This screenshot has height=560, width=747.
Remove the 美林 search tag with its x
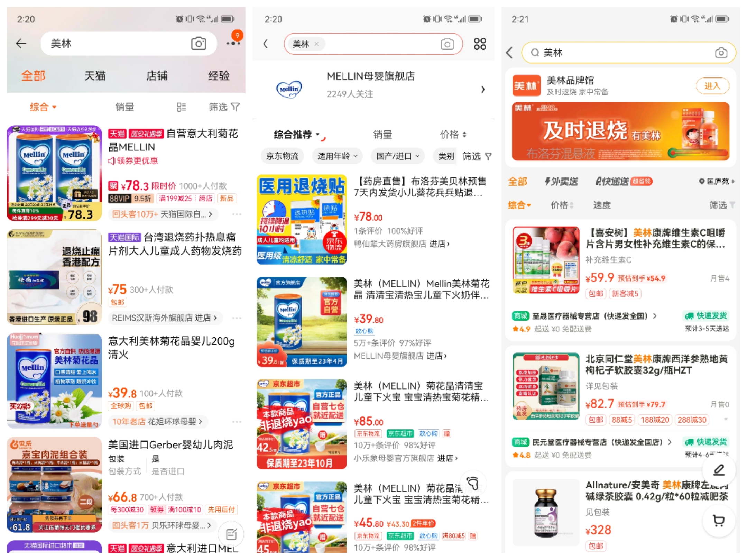pos(316,44)
